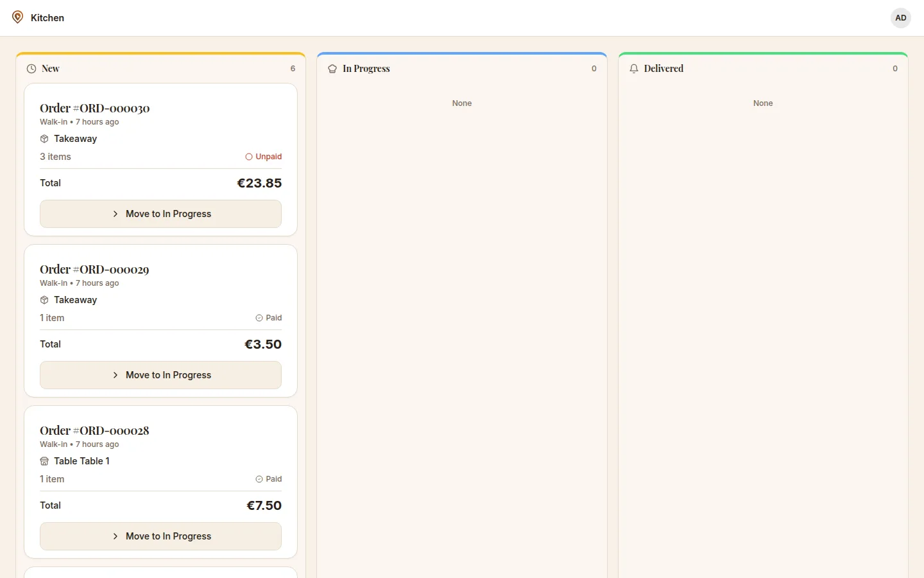The height and width of the screenshot is (578, 924).
Task: Select the Delivered column heading
Action: pos(663,69)
